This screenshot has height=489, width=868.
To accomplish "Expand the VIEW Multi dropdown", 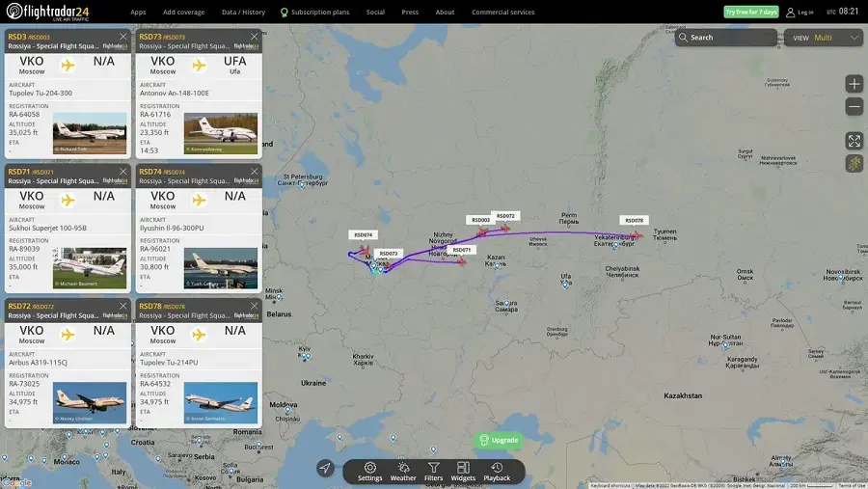I will pyautogui.click(x=824, y=38).
